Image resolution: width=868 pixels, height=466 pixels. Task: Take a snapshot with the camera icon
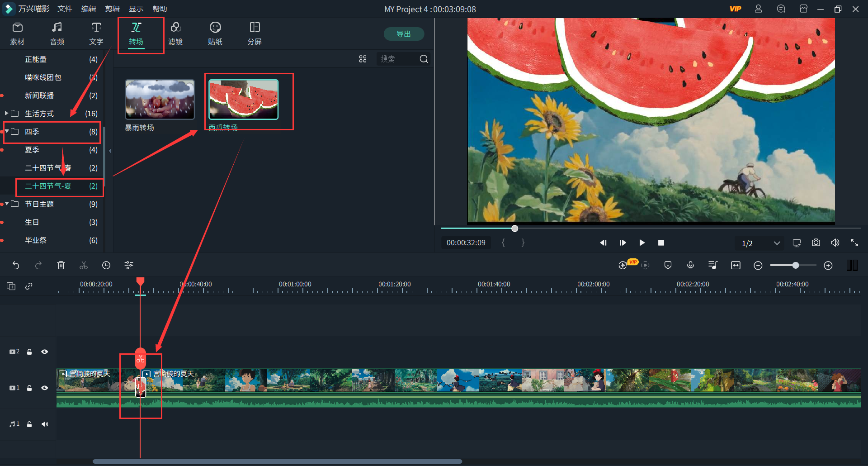[x=816, y=243]
